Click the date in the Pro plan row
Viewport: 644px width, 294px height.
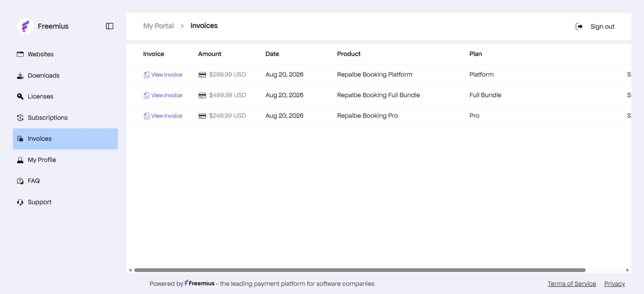[285, 116]
